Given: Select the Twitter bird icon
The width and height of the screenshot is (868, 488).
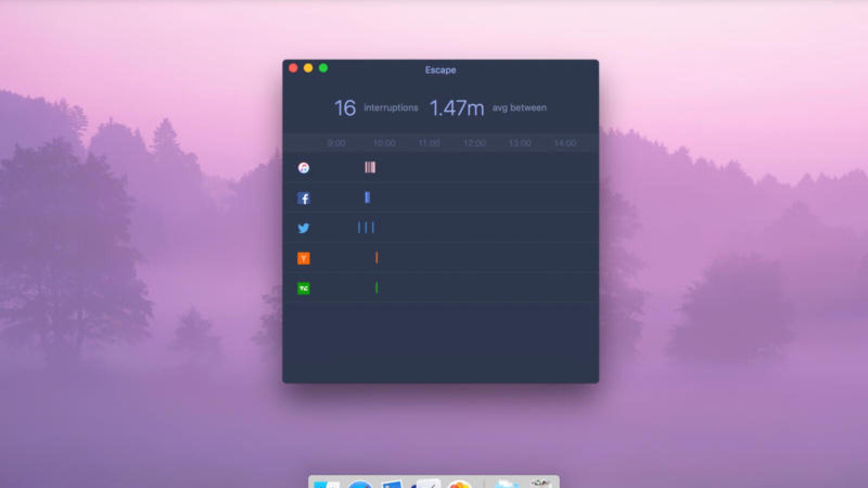Looking at the screenshot, I should 304,228.
